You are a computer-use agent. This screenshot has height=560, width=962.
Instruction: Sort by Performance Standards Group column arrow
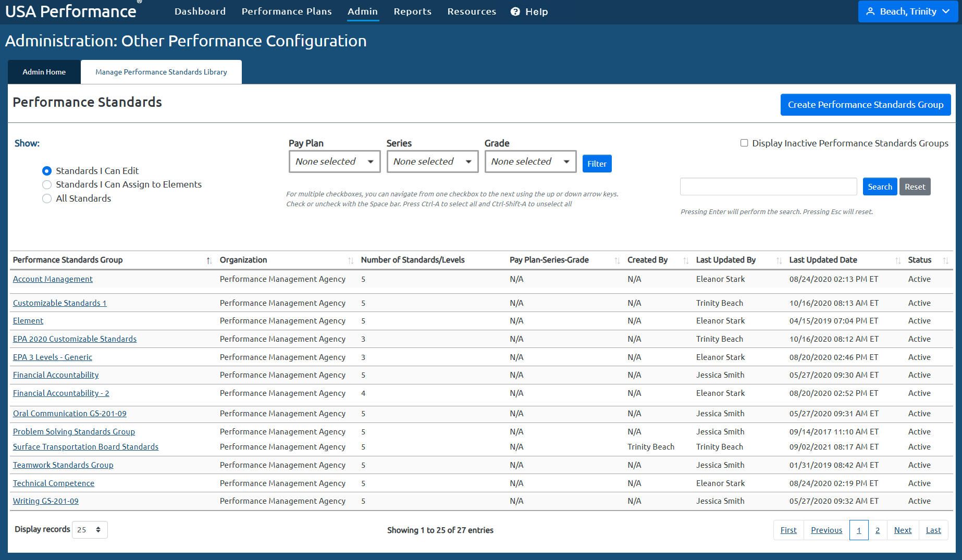(x=209, y=260)
